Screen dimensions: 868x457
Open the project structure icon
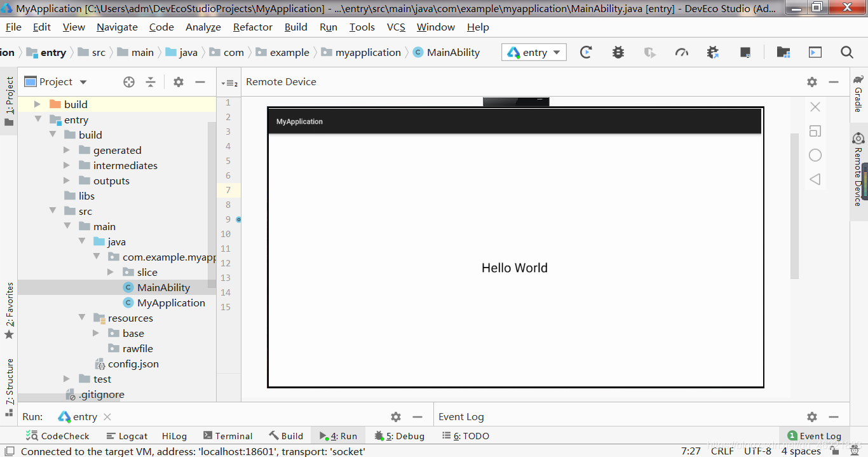coord(783,53)
